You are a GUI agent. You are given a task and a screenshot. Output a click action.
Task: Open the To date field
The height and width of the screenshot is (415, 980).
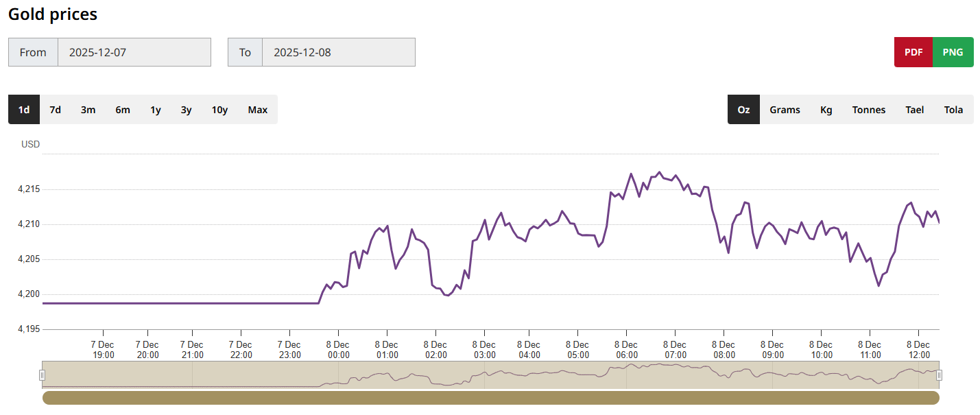coord(338,52)
